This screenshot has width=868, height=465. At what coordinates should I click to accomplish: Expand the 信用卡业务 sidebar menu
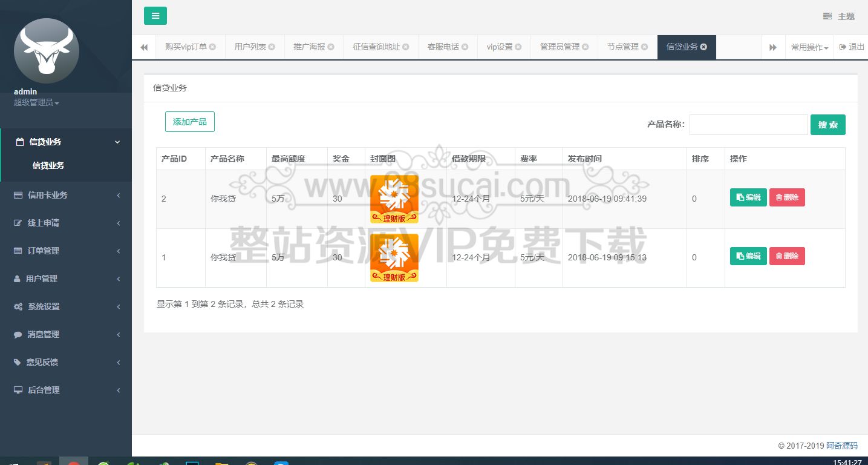tap(65, 195)
